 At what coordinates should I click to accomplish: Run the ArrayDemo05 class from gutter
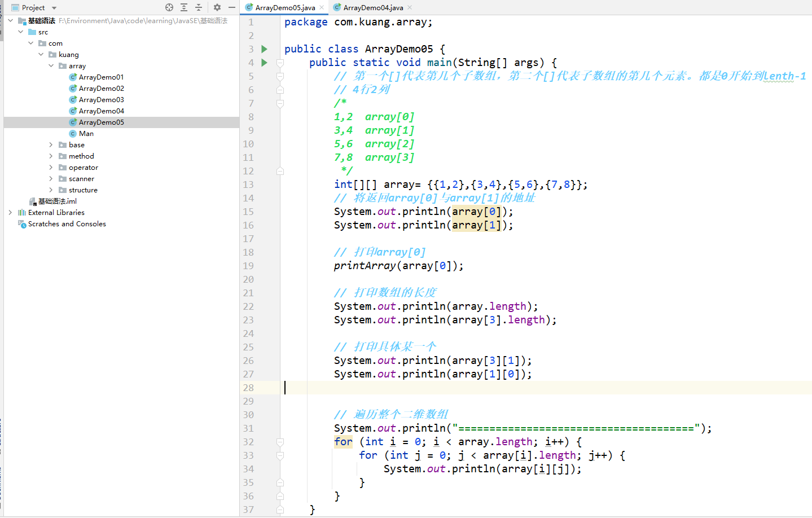[264, 49]
